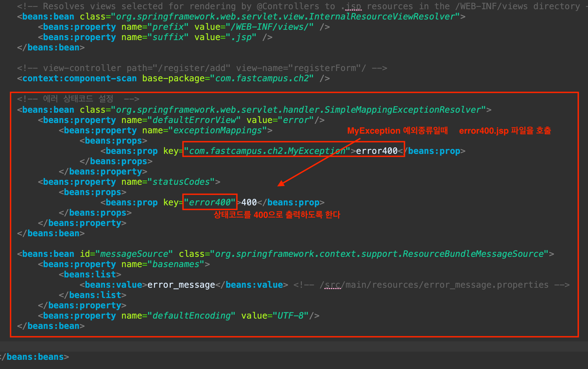Image resolution: width=588 pixels, height=369 pixels.
Task: Click the error_message value text
Action: (x=181, y=285)
